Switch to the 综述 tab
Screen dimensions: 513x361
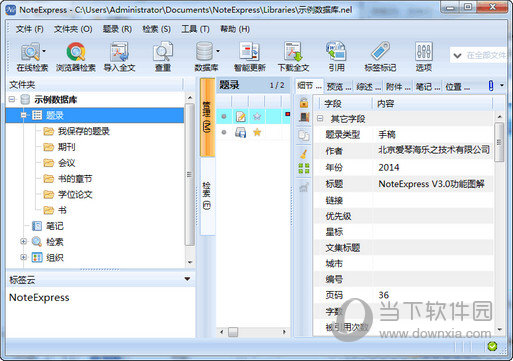[x=368, y=87]
